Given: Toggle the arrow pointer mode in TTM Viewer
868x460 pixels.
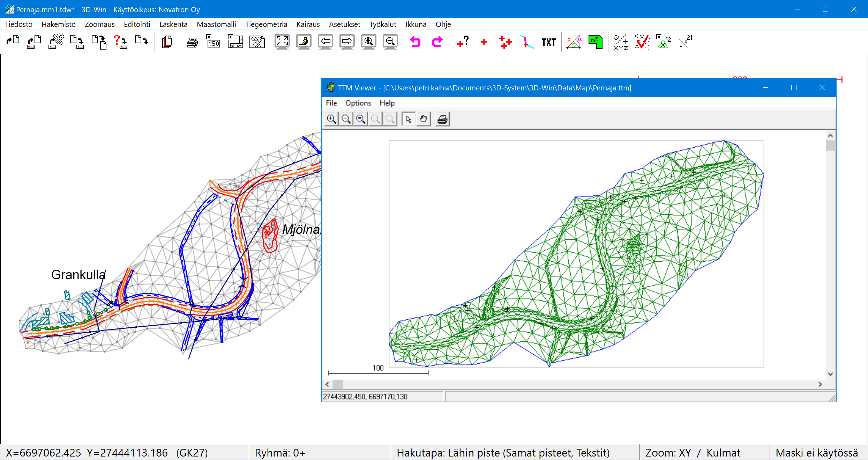Looking at the screenshot, I should tap(409, 119).
